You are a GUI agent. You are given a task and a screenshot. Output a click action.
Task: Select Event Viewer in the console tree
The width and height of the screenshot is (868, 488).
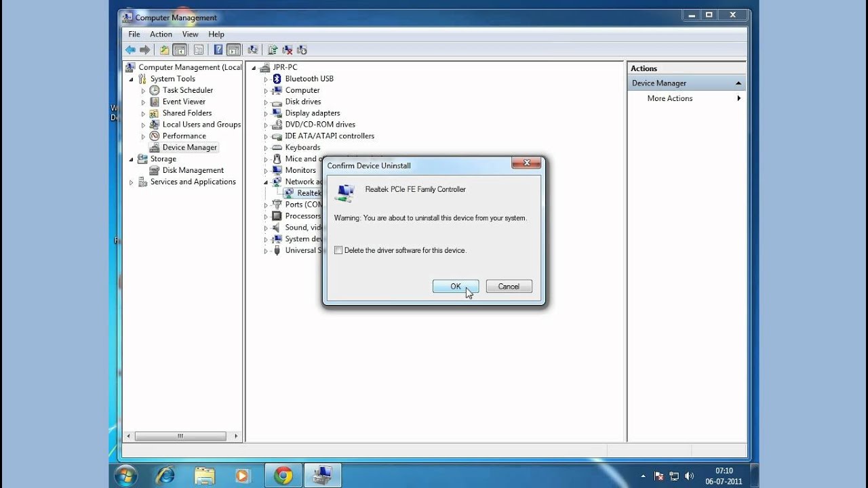(x=184, y=102)
